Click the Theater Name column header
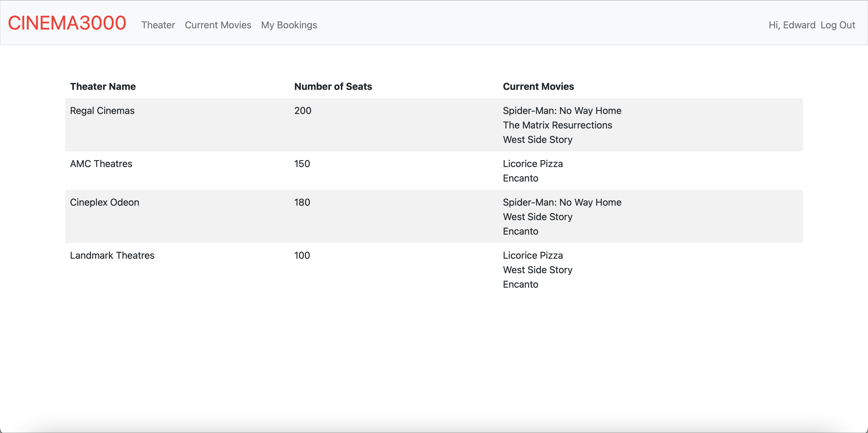The height and width of the screenshot is (433, 868). tap(103, 86)
